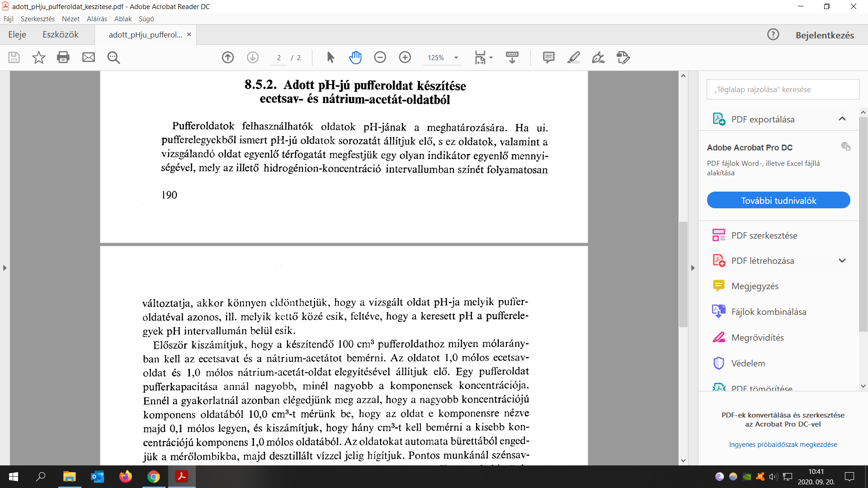This screenshot has width=868, height=488.
Task: Click the tool search input field
Action: [783, 89]
